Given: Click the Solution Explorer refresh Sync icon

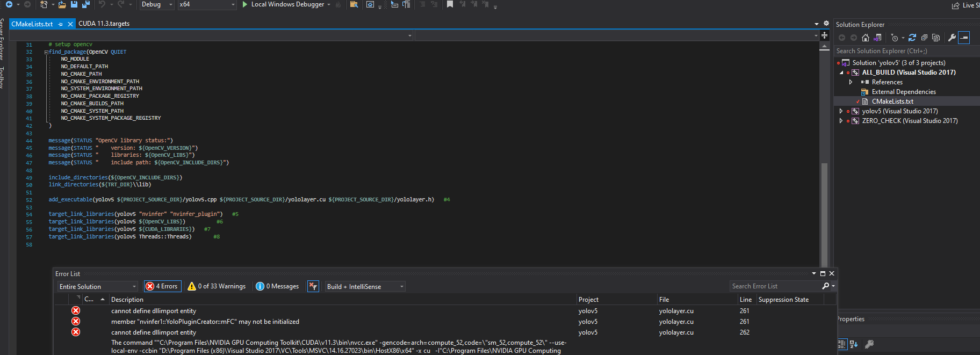Looking at the screenshot, I should [x=912, y=38].
